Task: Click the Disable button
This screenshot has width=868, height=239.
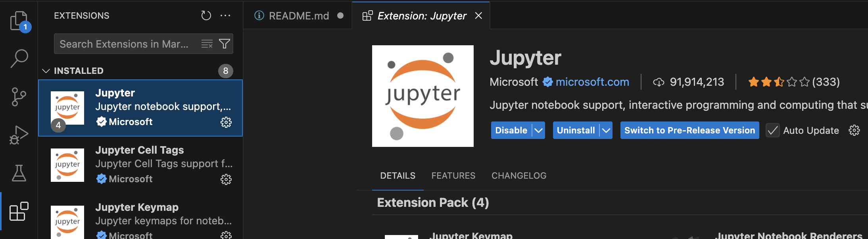Action: [x=511, y=130]
